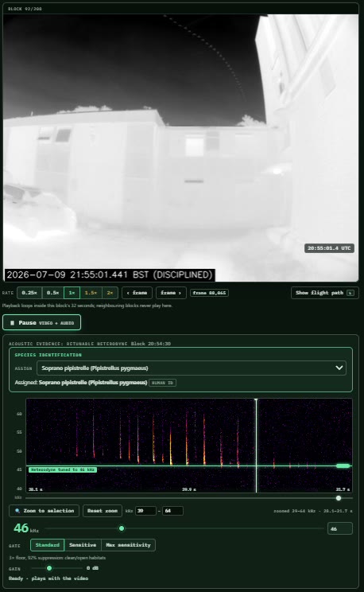The height and width of the screenshot is (592, 364).
Task: Click the Heterodyne tuned to 46 kHz label
Action: click(x=63, y=469)
